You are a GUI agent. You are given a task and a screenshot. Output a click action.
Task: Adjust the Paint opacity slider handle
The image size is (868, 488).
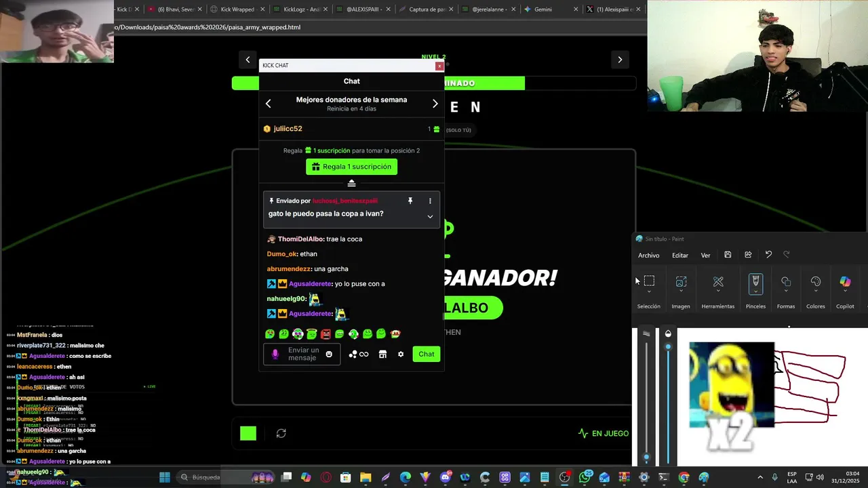click(x=668, y=347)
